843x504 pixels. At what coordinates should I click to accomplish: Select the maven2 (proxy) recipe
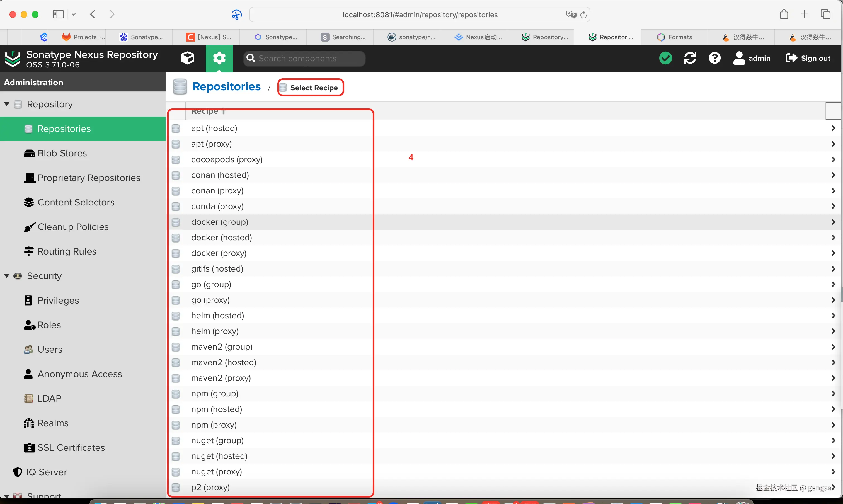[x=221, y=378]
